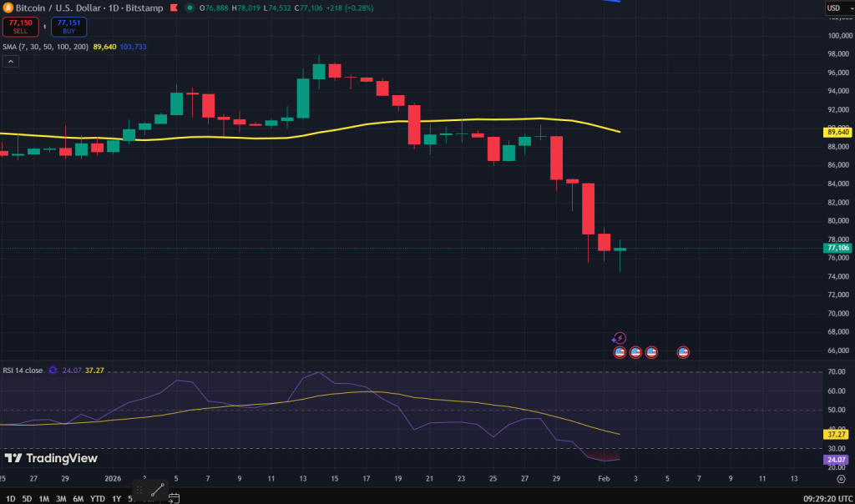Click the yellow 89,640 SMA price label
This screenshot has height=504, width=855.
click(x=837, y=133)
